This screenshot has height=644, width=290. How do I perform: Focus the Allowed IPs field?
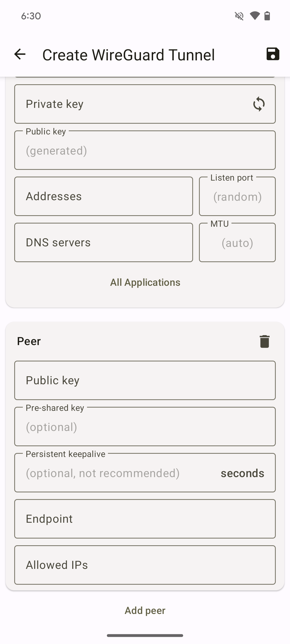point(145,565)
